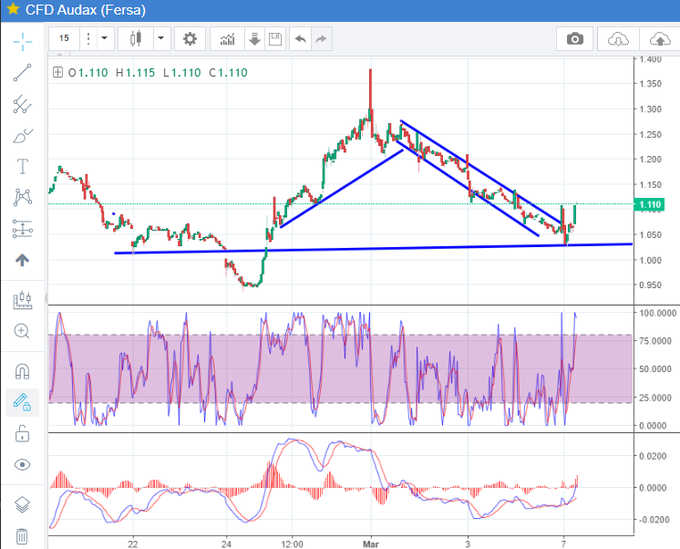
Task: Click the 75.0000 stochastic axis label
Action: pyautogui.click(x=657, y=341)
